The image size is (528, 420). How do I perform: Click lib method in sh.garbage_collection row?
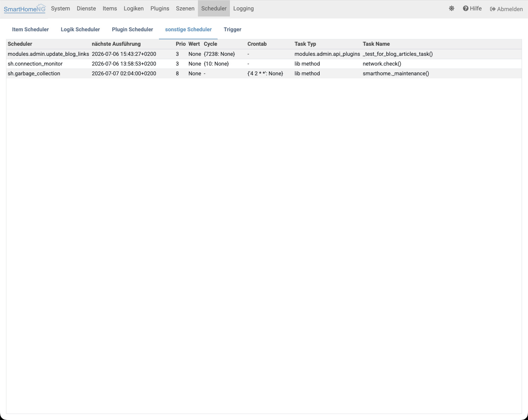tap(307, 73)
